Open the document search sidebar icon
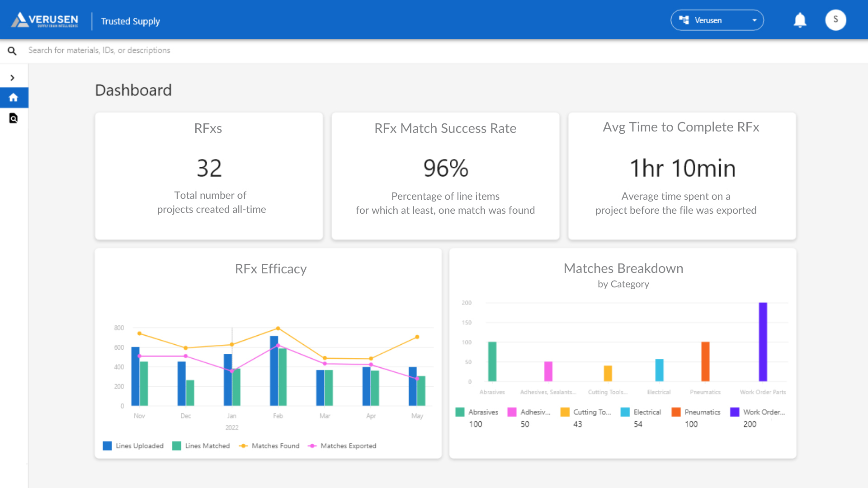 coord(14,118)
